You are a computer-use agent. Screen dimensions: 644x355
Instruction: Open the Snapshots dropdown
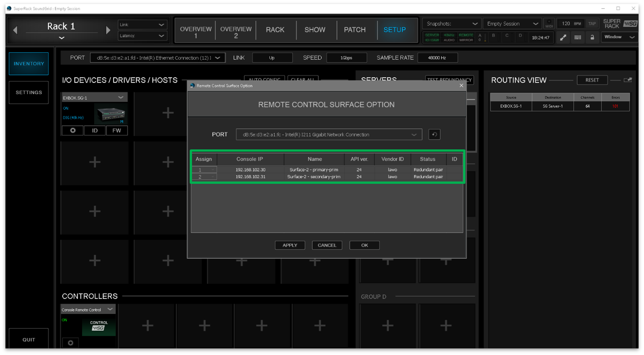tap(452, 24)
